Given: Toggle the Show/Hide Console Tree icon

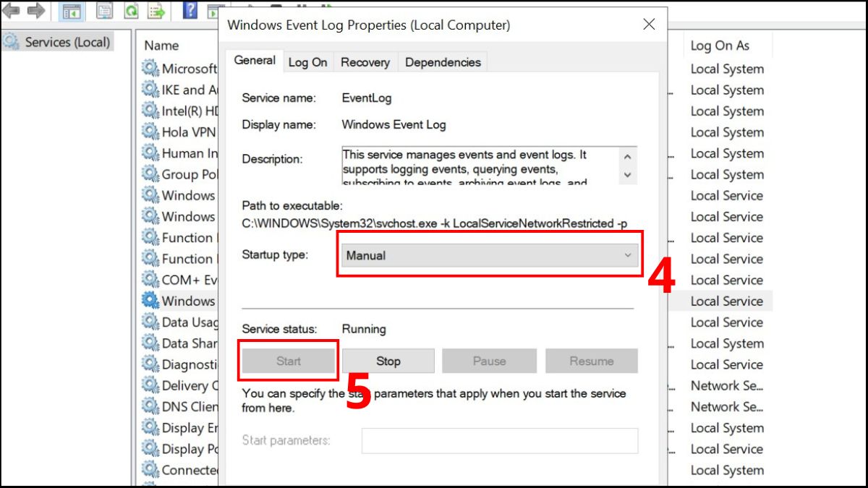Looking at the screenshot, I should pos(70,11).
